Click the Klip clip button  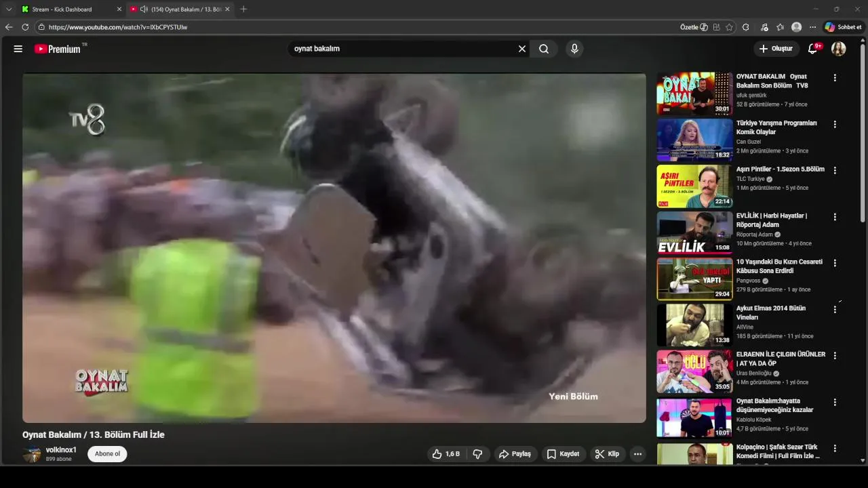click(x=607, y=454)
